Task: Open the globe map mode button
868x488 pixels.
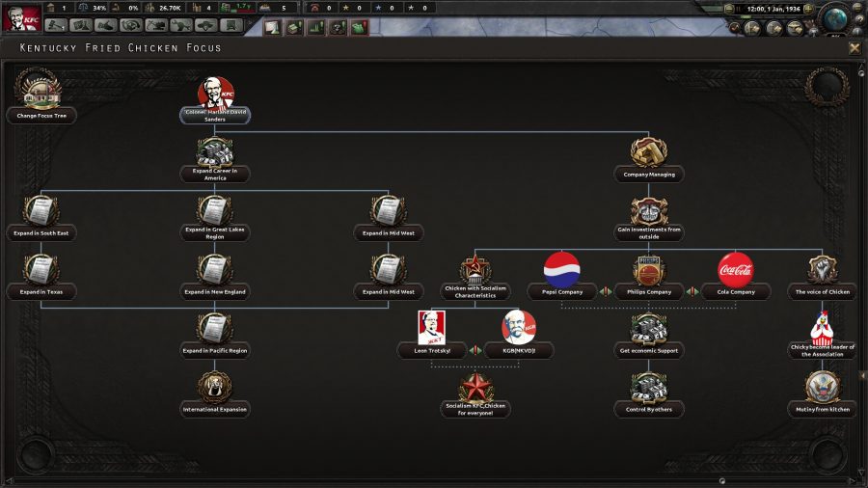Action: (835, 18)
